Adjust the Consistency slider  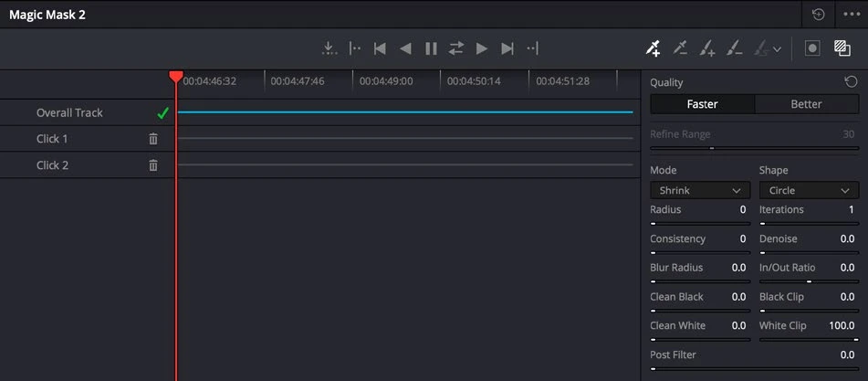(700, 252)
